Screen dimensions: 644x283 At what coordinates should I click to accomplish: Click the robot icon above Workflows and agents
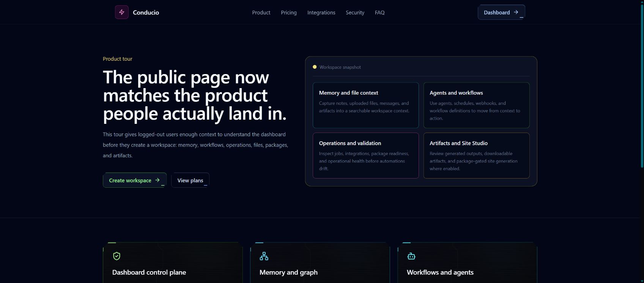[x=411, y=256]
